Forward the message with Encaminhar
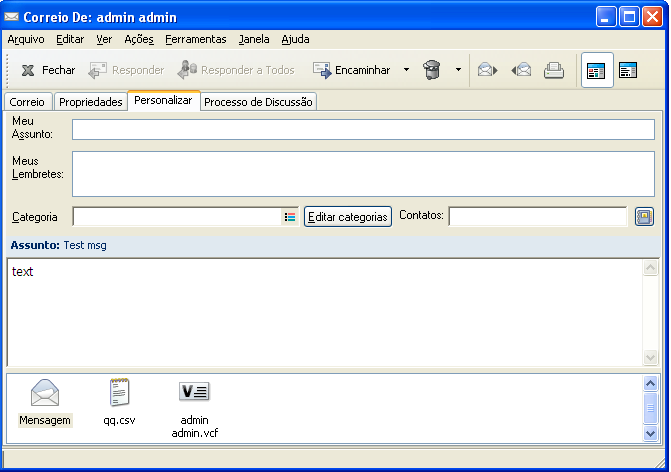 pyautogui.click(x=352, y=70)
